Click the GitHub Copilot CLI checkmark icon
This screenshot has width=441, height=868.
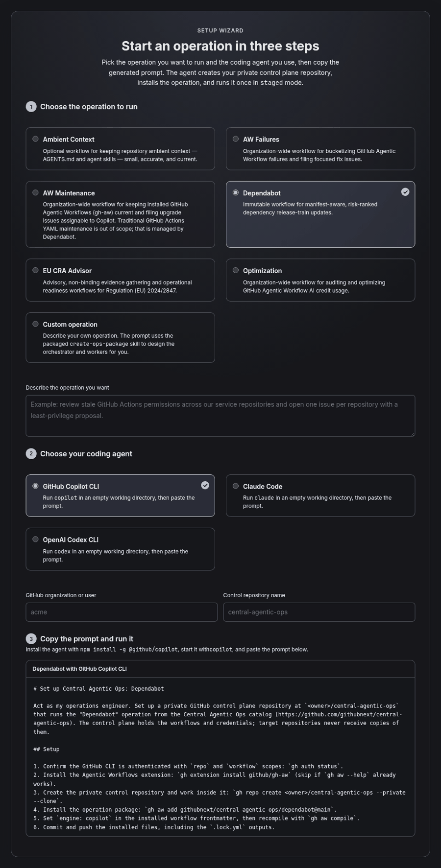pyautogui.click(x=205, y=485)
